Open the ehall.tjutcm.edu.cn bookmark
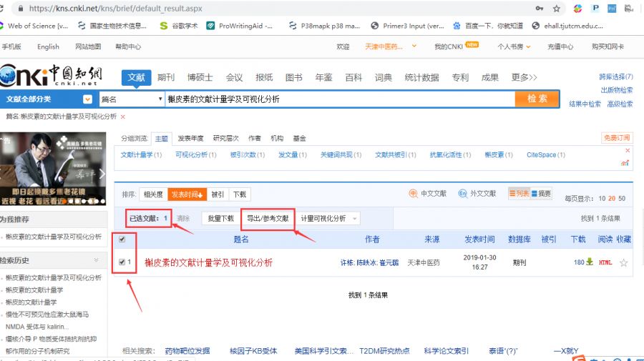The image size is (644, 361). pos(567,26)
